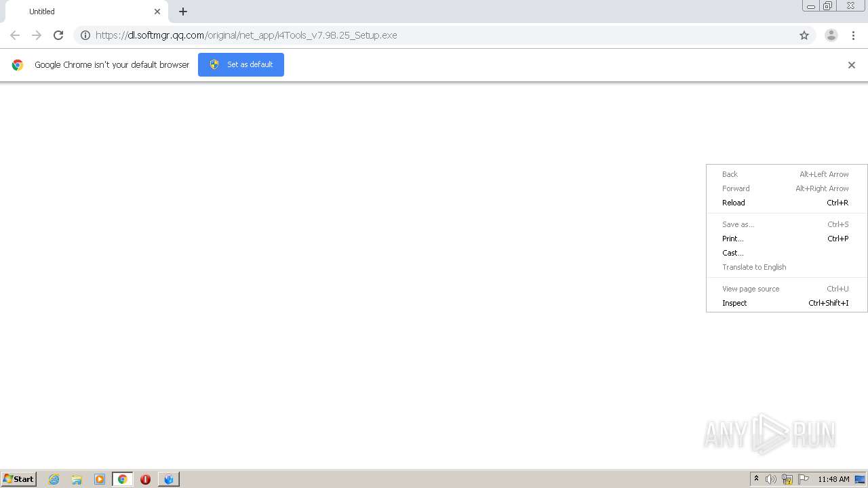
Task: Bookmark this page with the star icon
Action: (x=804, y=35)
